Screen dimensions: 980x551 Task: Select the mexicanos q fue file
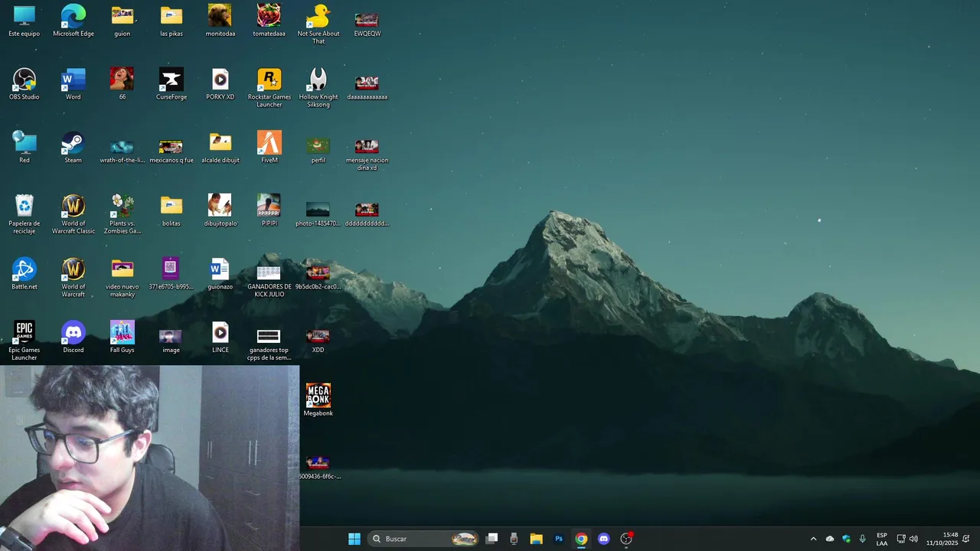(171, 150)
